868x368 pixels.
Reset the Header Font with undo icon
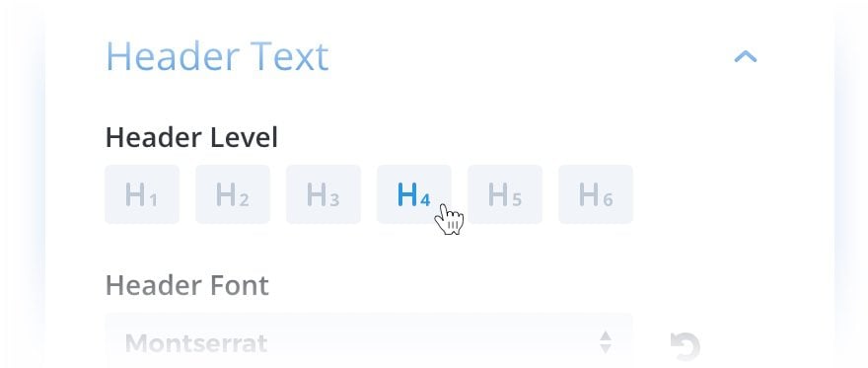686,346
